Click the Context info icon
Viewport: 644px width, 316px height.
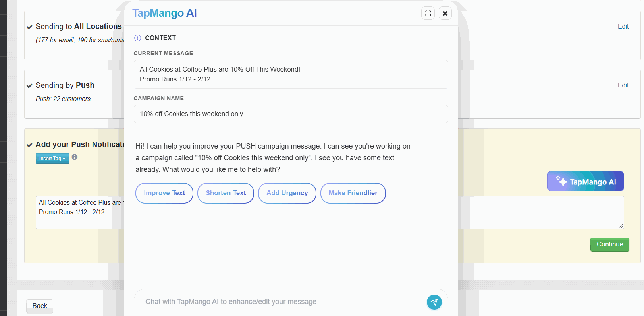(138, 38)
